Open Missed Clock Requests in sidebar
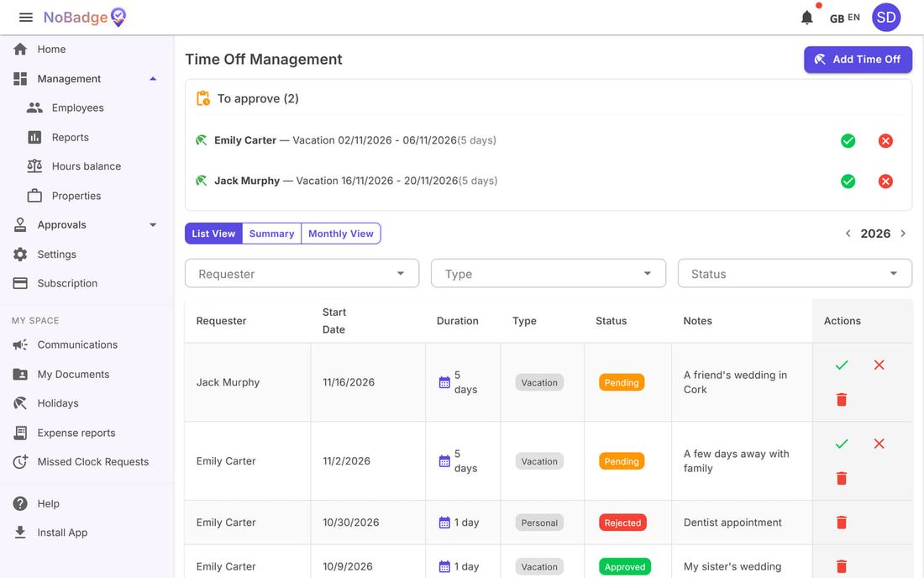924x578 pixels. [x=87, y=462]
